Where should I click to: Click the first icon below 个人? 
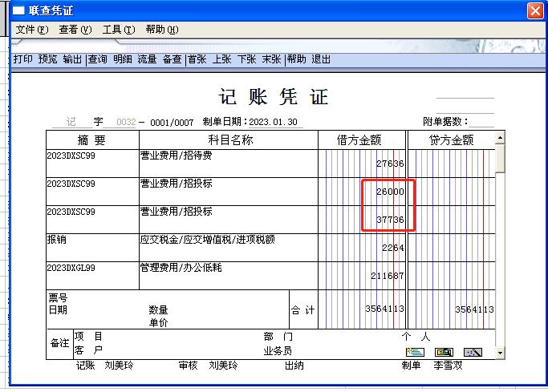coord(415,352)
